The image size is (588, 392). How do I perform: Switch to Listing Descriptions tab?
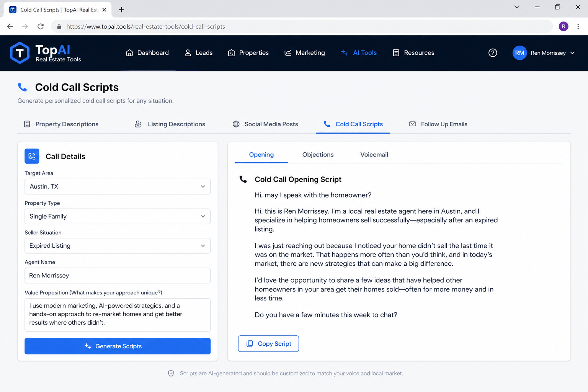(x=170, y=124)
